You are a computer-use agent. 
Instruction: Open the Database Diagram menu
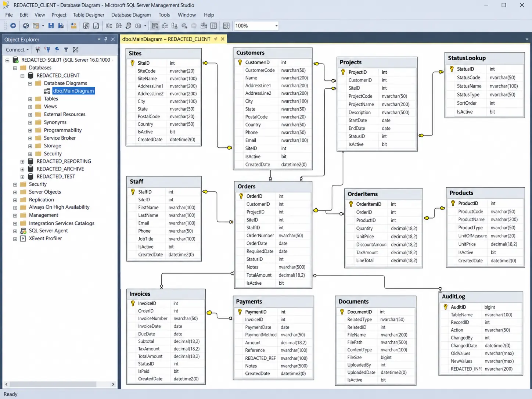click(131, 15)
